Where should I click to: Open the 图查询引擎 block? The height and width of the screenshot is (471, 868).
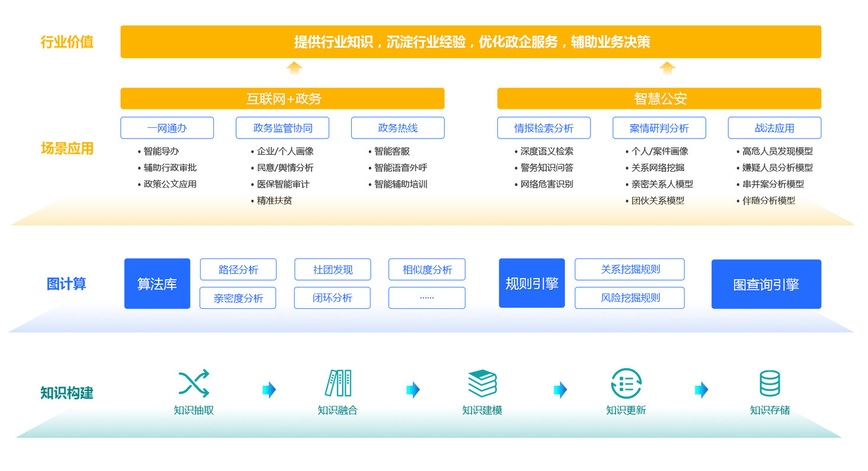point(766,285)
